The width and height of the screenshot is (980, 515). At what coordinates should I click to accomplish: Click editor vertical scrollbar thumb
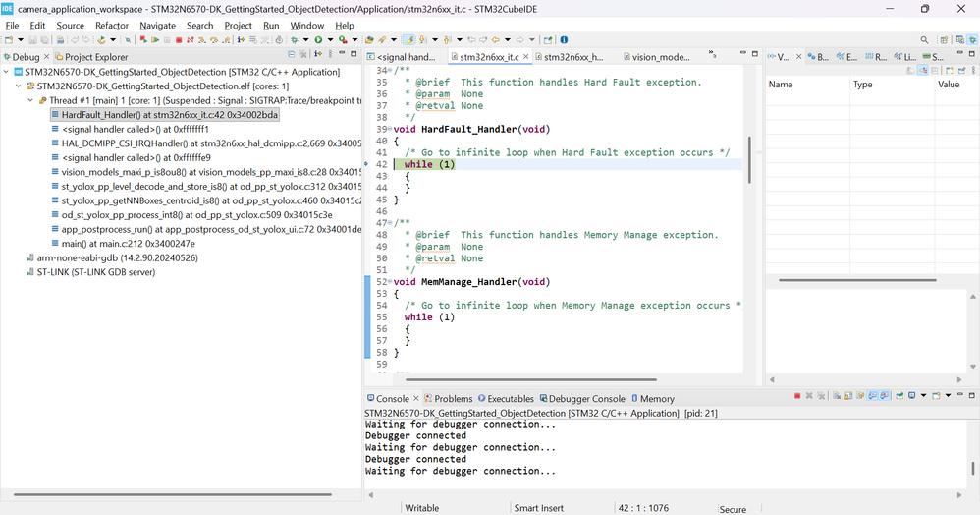(749, 159)
